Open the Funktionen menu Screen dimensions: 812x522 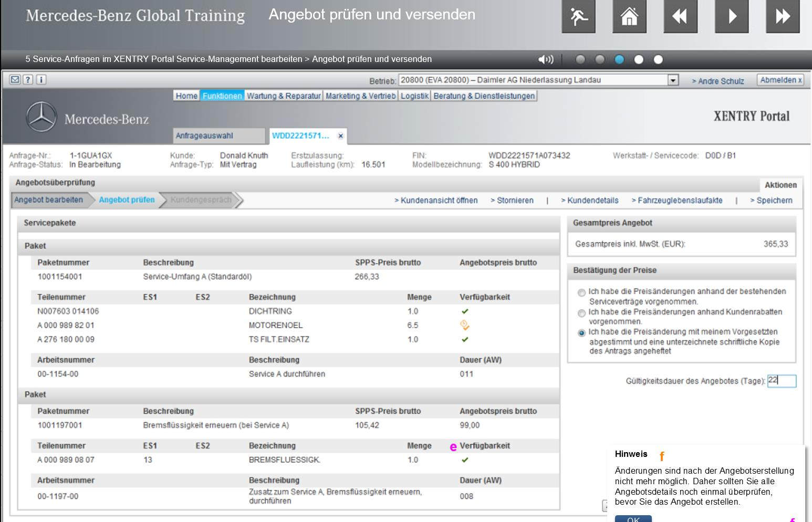(222, 96)
